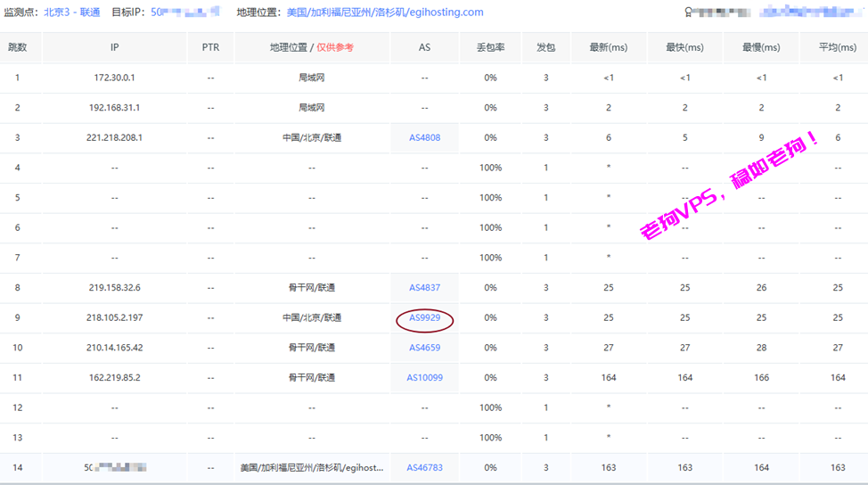Select IP cell 192.168.31.1
This screenshot has width=868, height=485.
115,108
